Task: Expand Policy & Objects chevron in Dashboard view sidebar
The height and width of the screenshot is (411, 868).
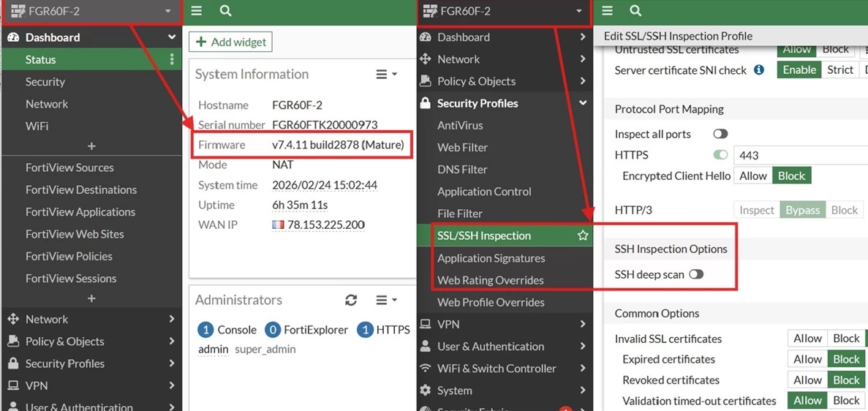Action: pos(172,342)
